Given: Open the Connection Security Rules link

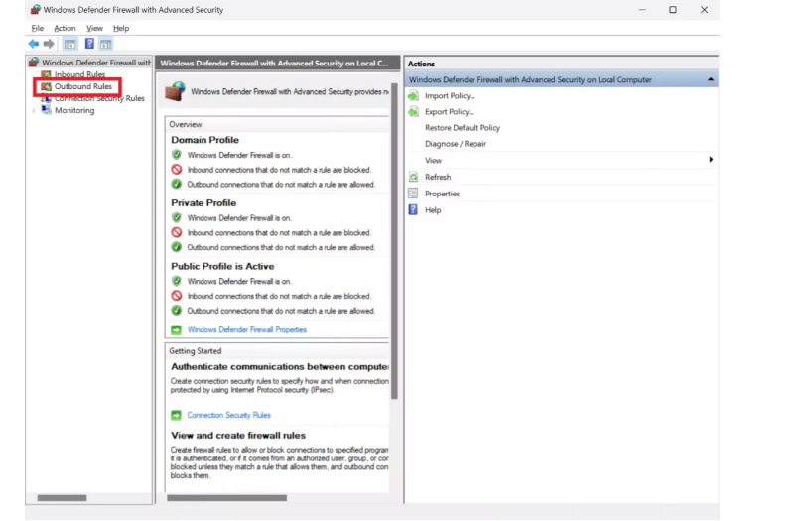Looking at the screenshot, I should pos(228,416).
